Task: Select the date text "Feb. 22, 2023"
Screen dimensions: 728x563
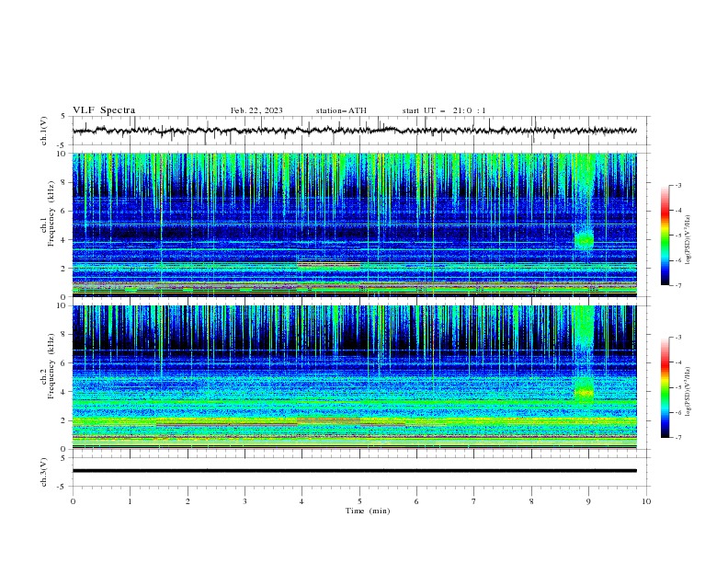Action: coord(256,110)
